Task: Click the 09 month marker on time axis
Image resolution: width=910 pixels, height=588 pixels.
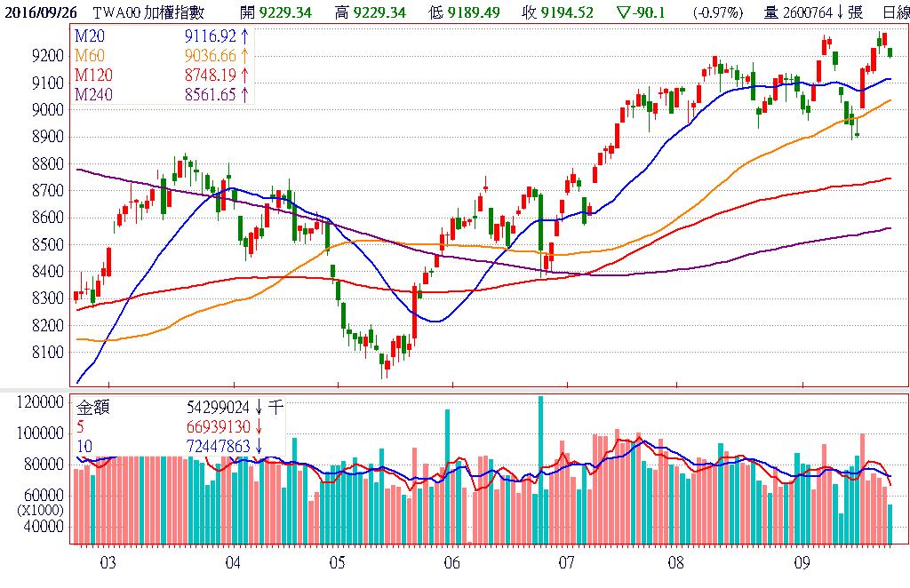Action: pos(802,562)
